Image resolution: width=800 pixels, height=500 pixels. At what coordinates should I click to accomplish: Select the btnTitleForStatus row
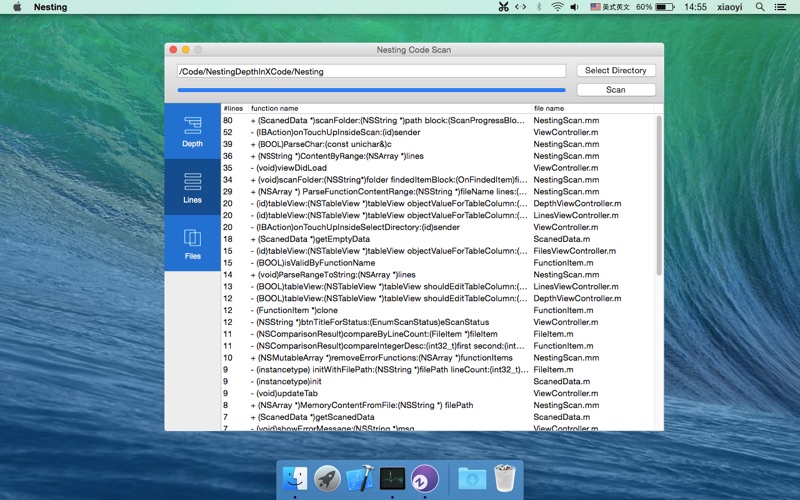point(438,322)
